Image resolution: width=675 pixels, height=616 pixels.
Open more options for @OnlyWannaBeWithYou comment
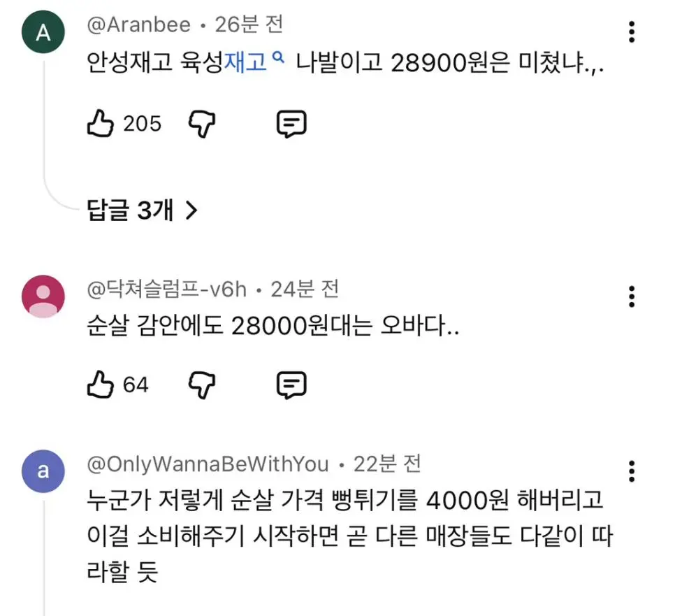632,471
